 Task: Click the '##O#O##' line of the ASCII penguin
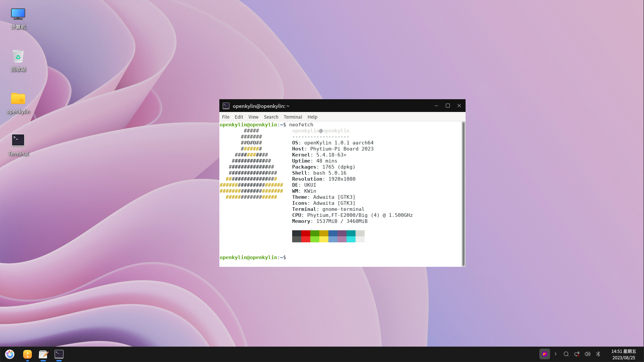[x=251, y=143]
